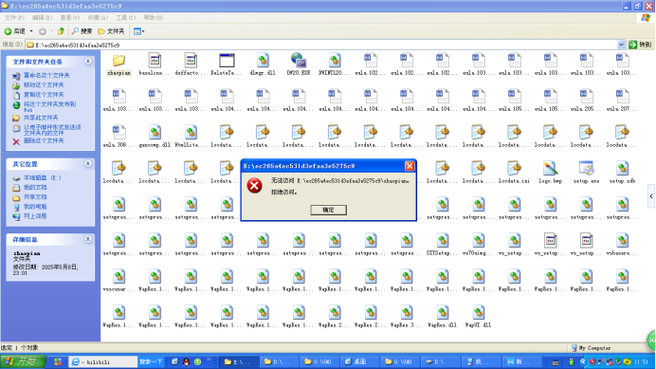Select the DeleteTe... window-style file icon
This screenshot has width=656, height=369.
[x=227, y=61]
